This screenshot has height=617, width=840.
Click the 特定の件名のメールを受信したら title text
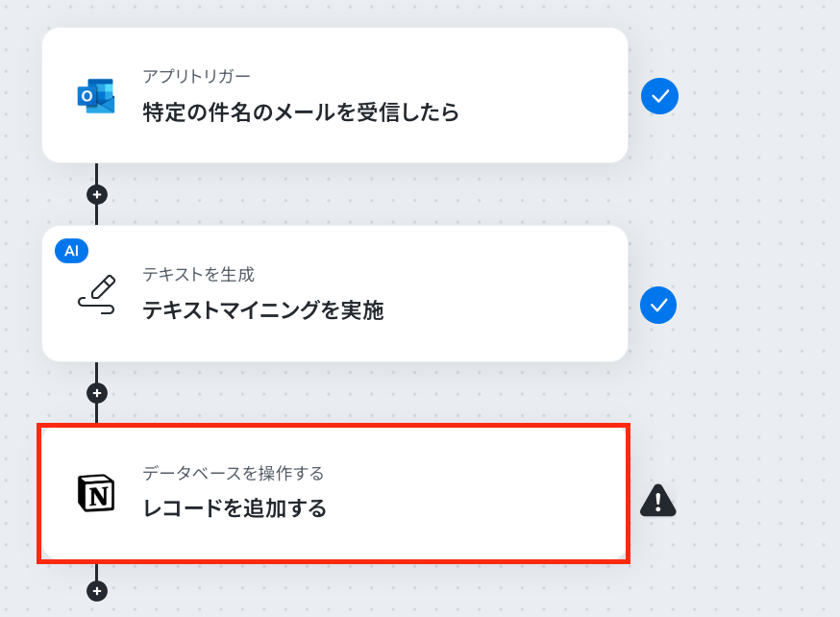tap(301, 111)
